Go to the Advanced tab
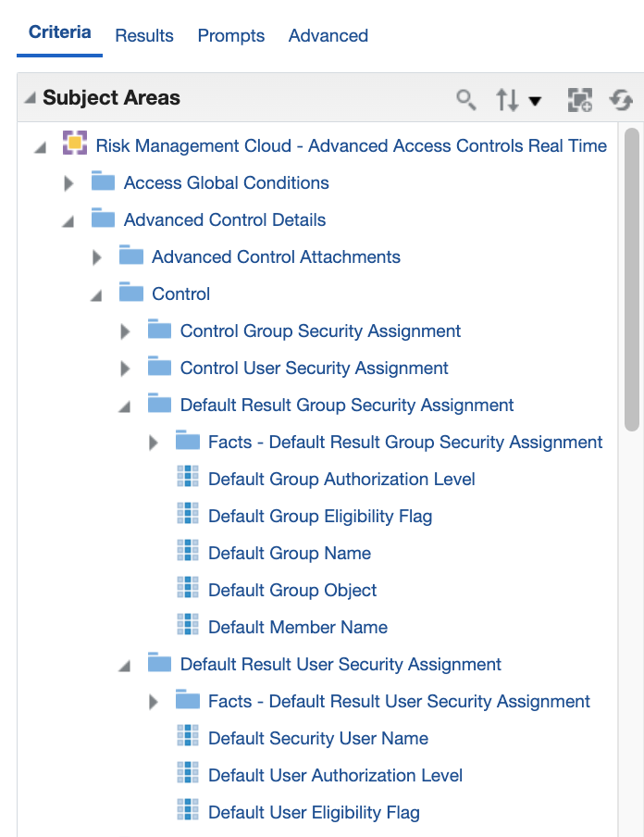This screenshot has height=837, width=644. pos(328,36)
